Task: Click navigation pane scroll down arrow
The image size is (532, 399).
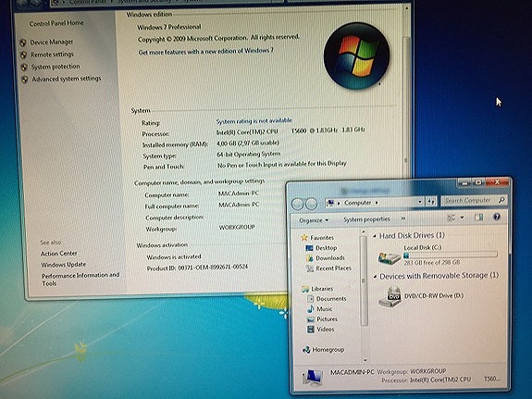Action: [365, 360]
